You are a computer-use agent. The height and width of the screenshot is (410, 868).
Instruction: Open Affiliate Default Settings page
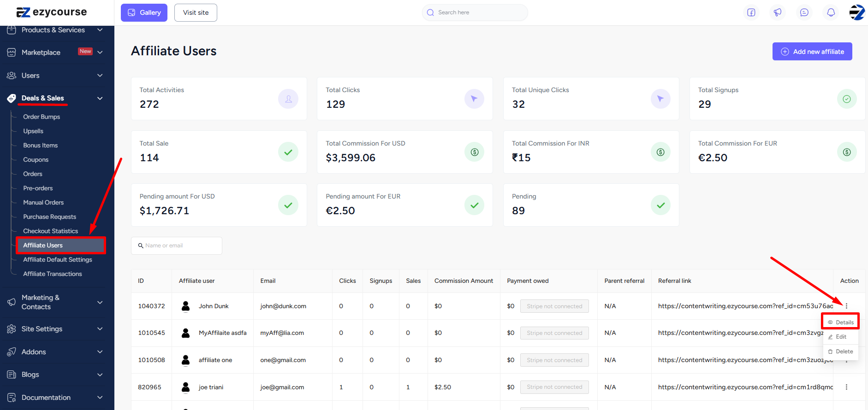tap(58, 260)
